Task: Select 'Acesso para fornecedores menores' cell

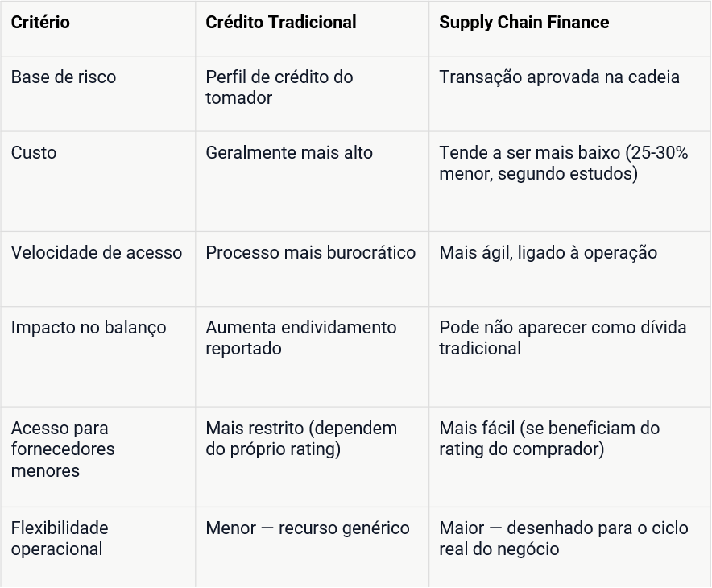Action: (x=98, y=458)
